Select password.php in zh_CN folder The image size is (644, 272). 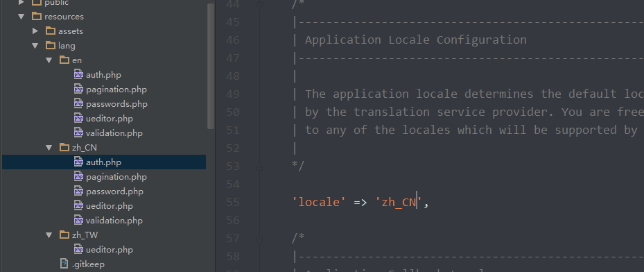114,191
